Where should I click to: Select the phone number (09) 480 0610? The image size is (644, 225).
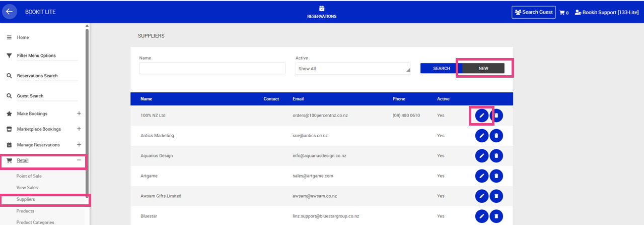(x=406, y=116)
